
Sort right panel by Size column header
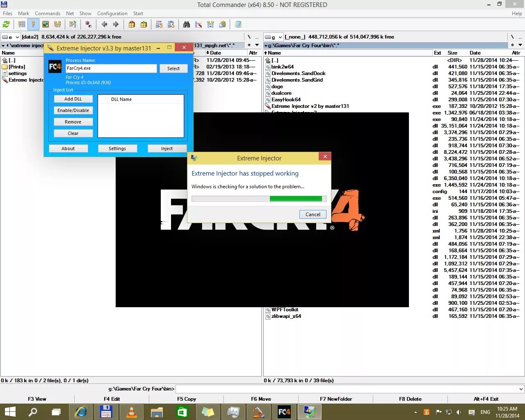click(452, 53)
